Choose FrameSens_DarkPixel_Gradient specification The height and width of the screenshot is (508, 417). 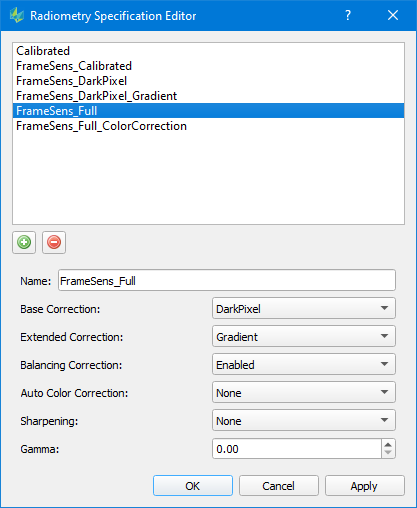[208, 96]
